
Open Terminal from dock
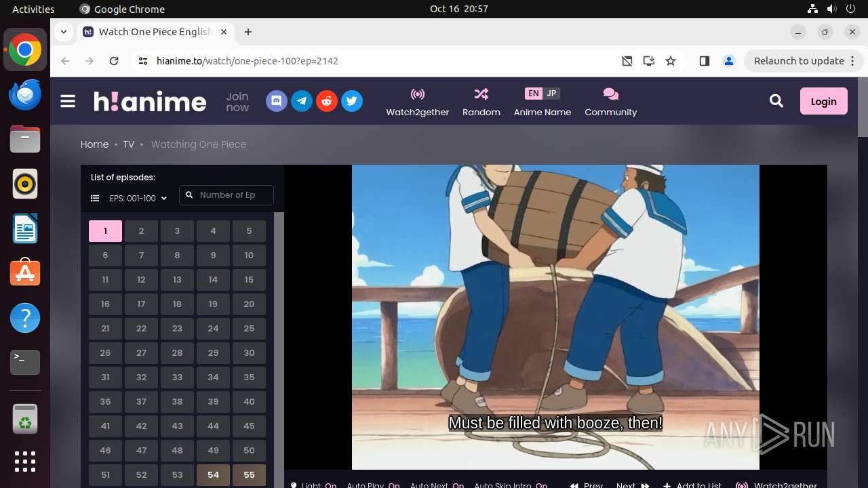coord(25,363)
